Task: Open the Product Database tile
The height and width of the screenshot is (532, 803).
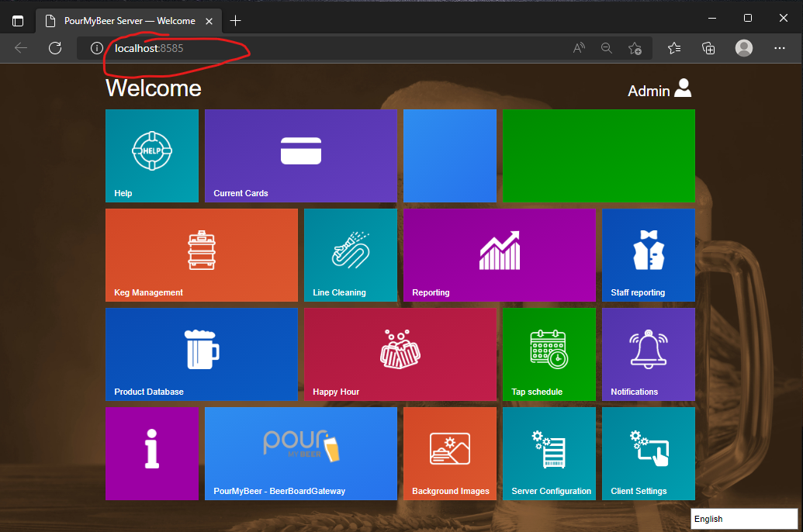Action: [201, 354]
